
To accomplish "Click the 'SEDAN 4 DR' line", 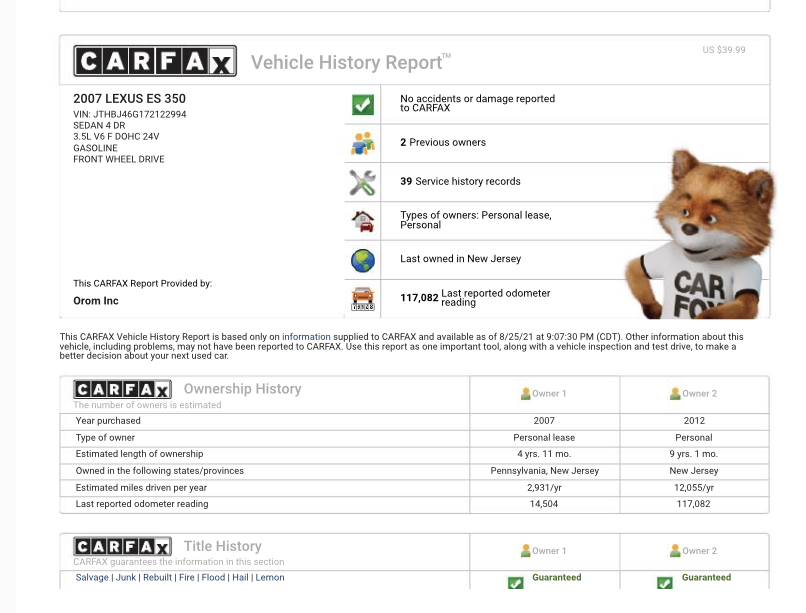I will tap(99, 126).
